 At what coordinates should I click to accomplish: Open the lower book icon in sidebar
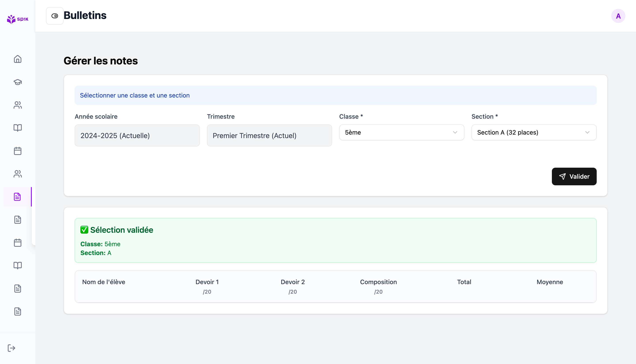click(x=17, y=266)
